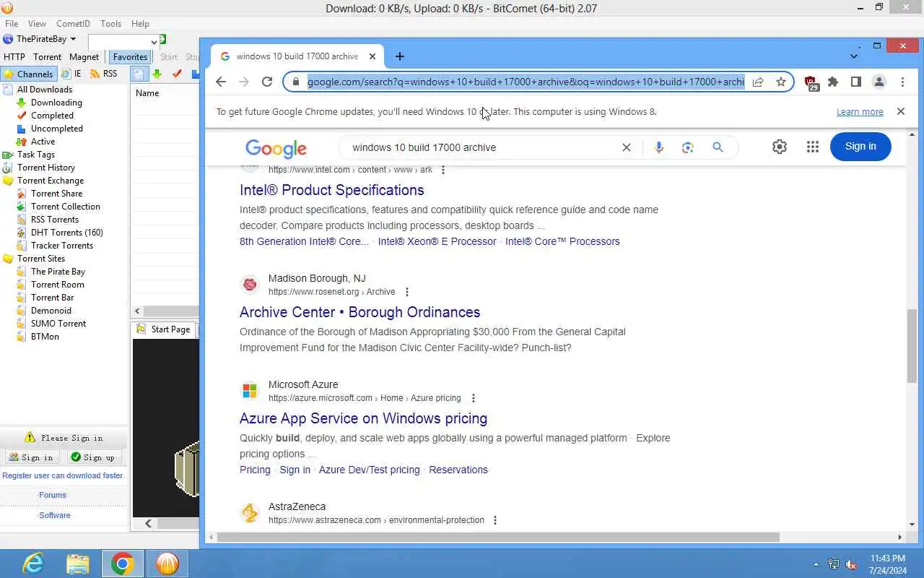Open more options for the Intel result

[x=443, y=170]
